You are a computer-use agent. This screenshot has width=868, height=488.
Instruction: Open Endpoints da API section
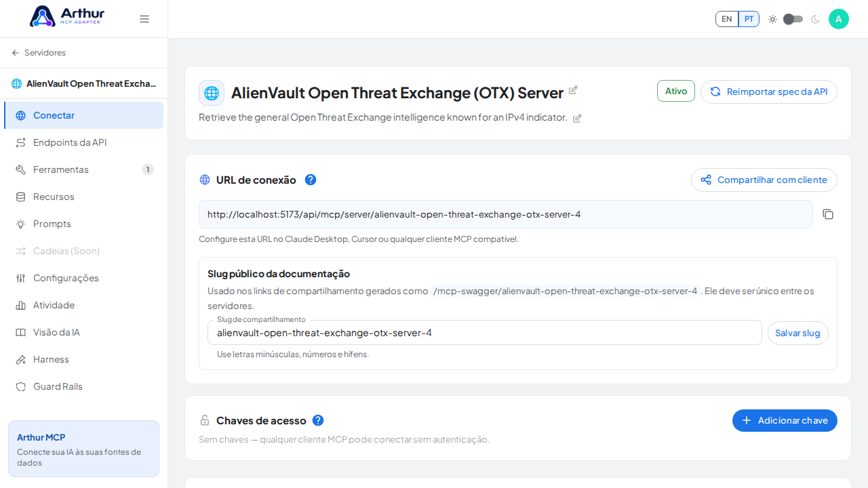tap(83, 142)
